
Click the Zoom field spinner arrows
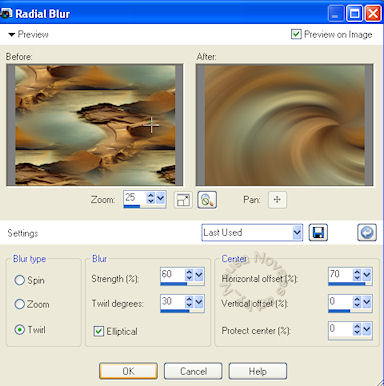tap(151, 198)
